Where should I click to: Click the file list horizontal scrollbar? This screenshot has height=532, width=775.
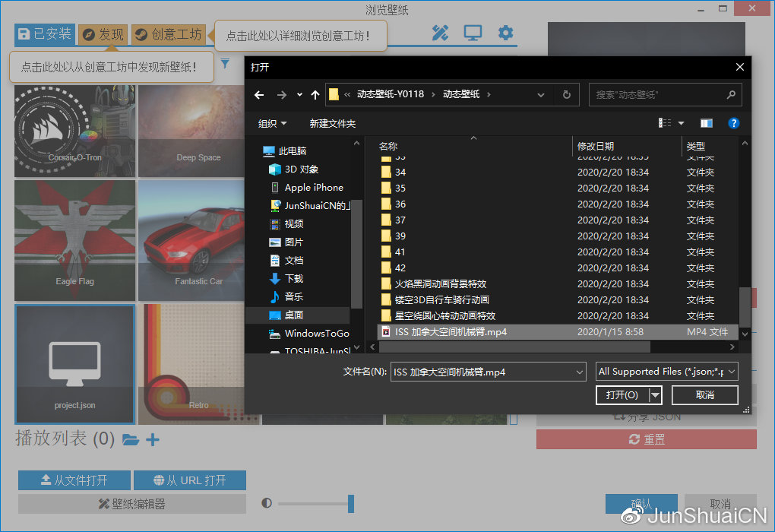[x=515, y=347]
